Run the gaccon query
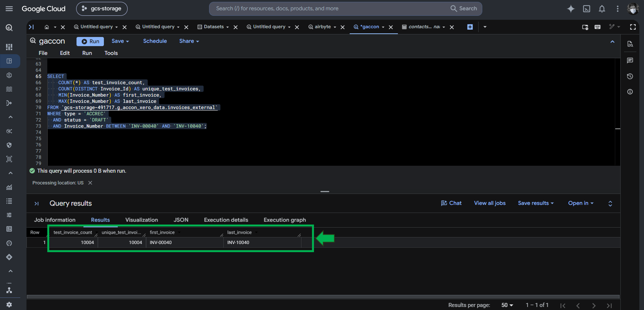 pyautogui.click(x=90, y=41)
